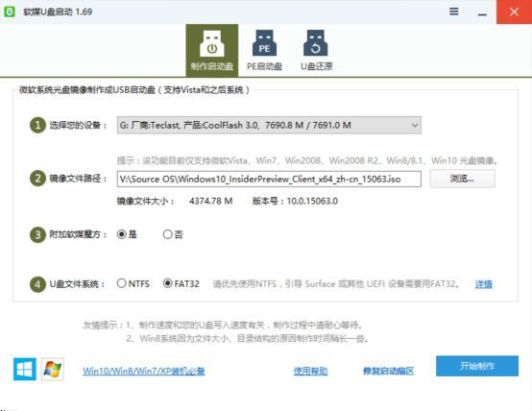Click the blue Windows 10 logo icon
This screenshot has width=532, height=411.
coord(25,369)
